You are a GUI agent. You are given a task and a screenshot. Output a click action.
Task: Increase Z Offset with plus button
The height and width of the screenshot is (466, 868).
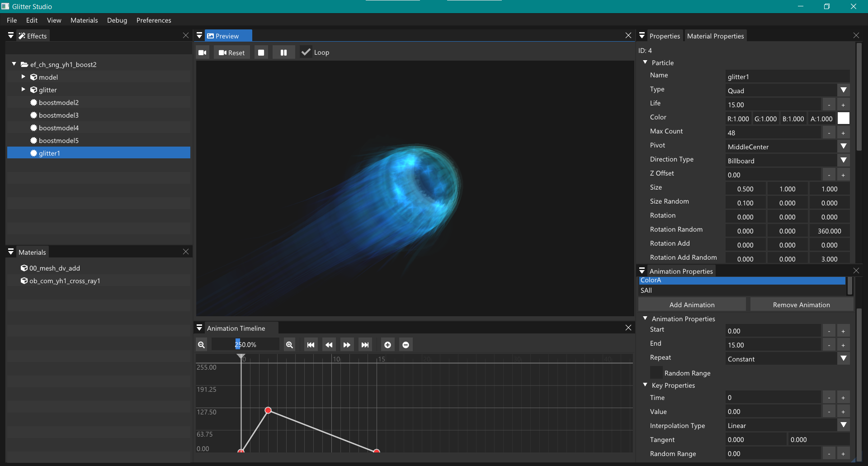point(843,175)
